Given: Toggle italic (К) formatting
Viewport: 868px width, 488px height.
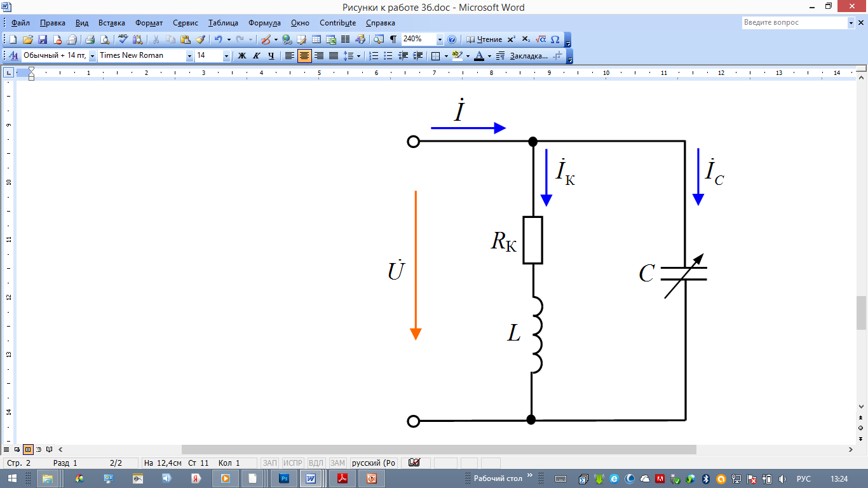Looking at the screenshot, I should point(256,56).
